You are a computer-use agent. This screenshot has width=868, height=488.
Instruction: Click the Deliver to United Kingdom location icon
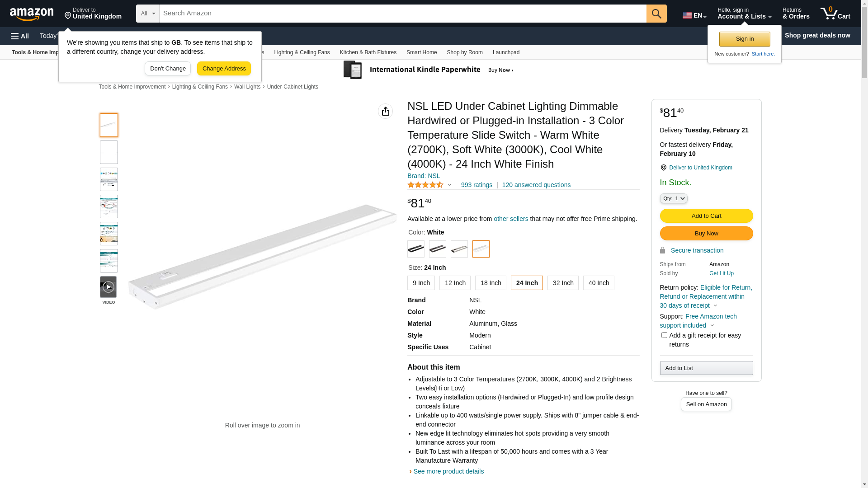click(x=664, y=168)
